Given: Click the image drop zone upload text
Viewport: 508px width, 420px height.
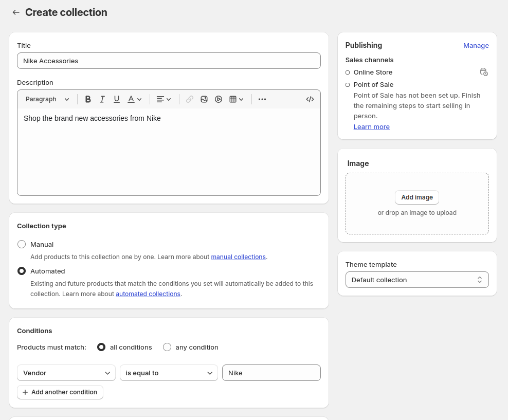Looking at the screenshot, I should click(417, 213).
